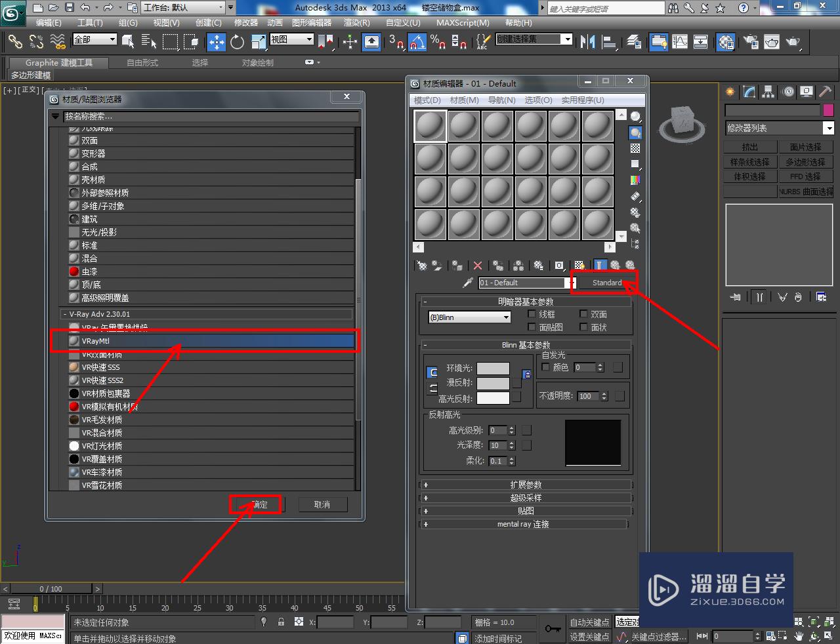Toggle Window/Crossing selection mode
840x644 pixels.
tap(191, 42)
